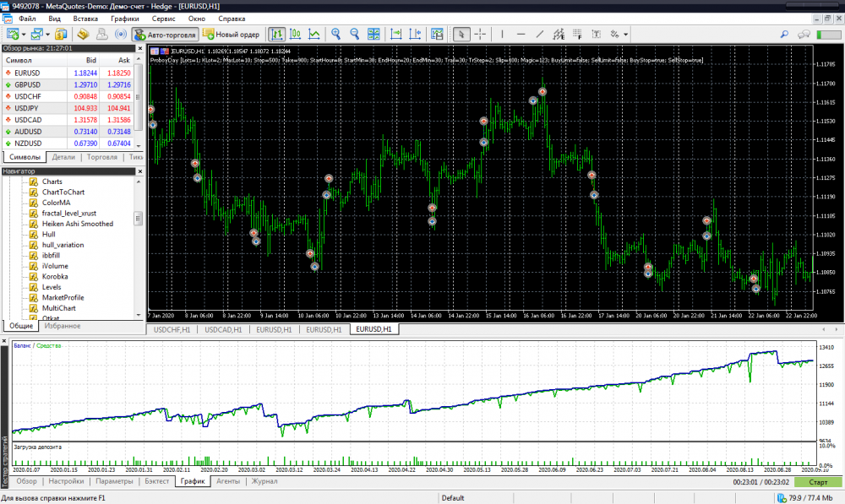Switch chart to line chart mode
The width and height of the screenshot is (845, 504).
coord(314,35)
